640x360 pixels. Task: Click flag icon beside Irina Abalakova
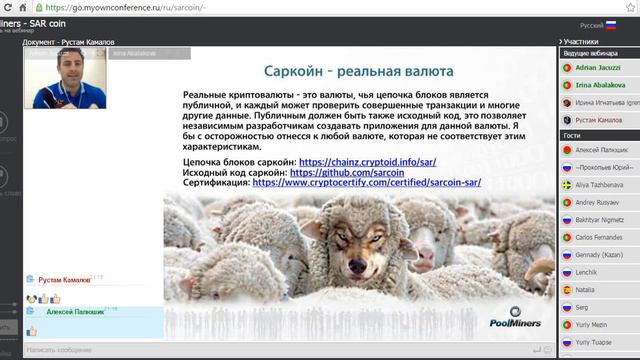tap(567, 85)
